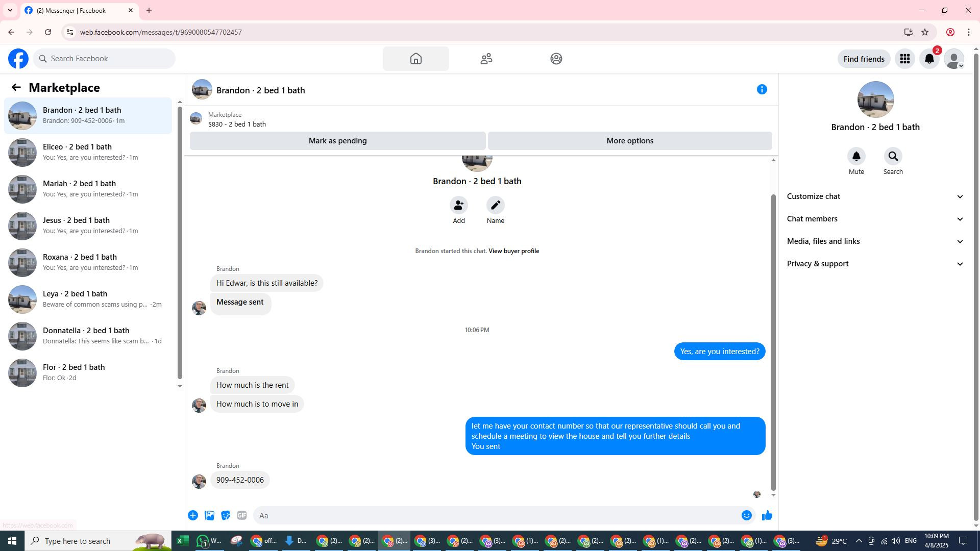
Task: Expand the Customize chat section
Action: point(875,196)
